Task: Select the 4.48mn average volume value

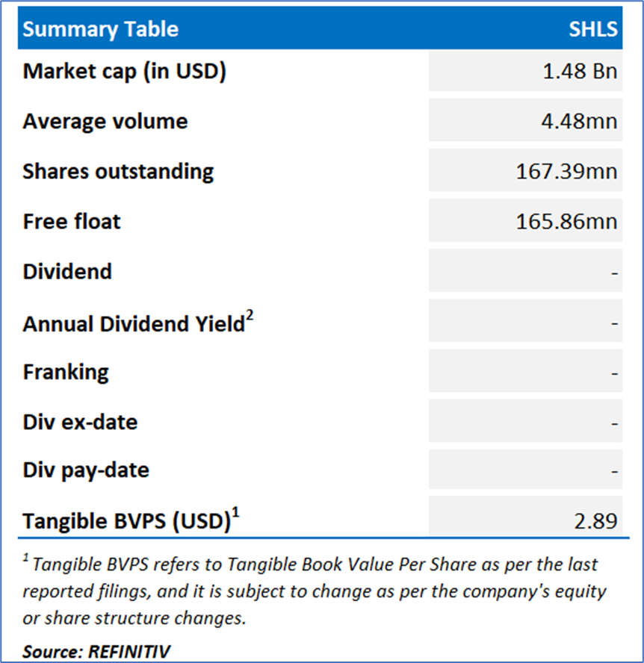Action: pos(580,121)
